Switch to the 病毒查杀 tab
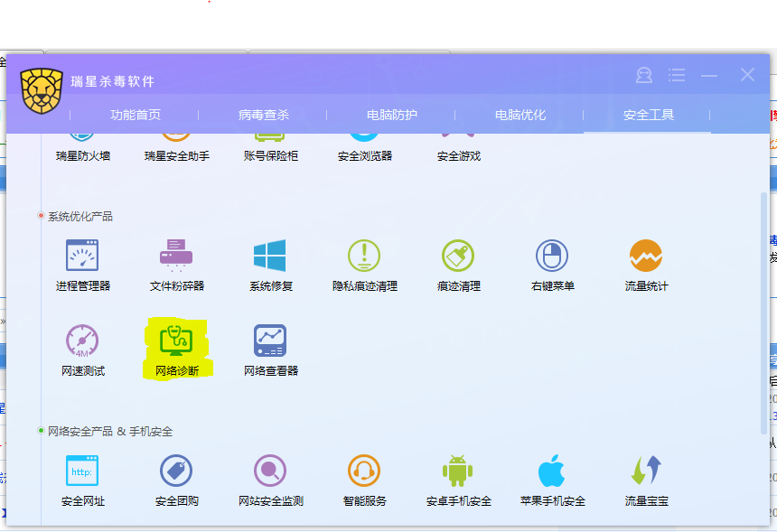This screenshot has width=777, height=532. 263,115
